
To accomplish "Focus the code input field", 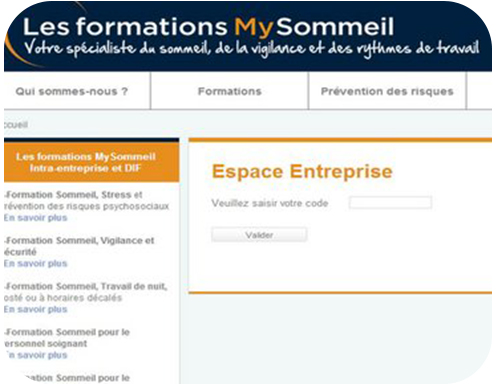I will tap(390, 203).
